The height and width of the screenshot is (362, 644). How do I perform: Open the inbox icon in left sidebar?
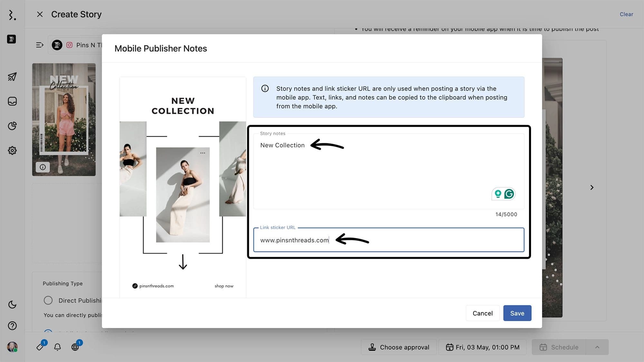pos(12,101)
